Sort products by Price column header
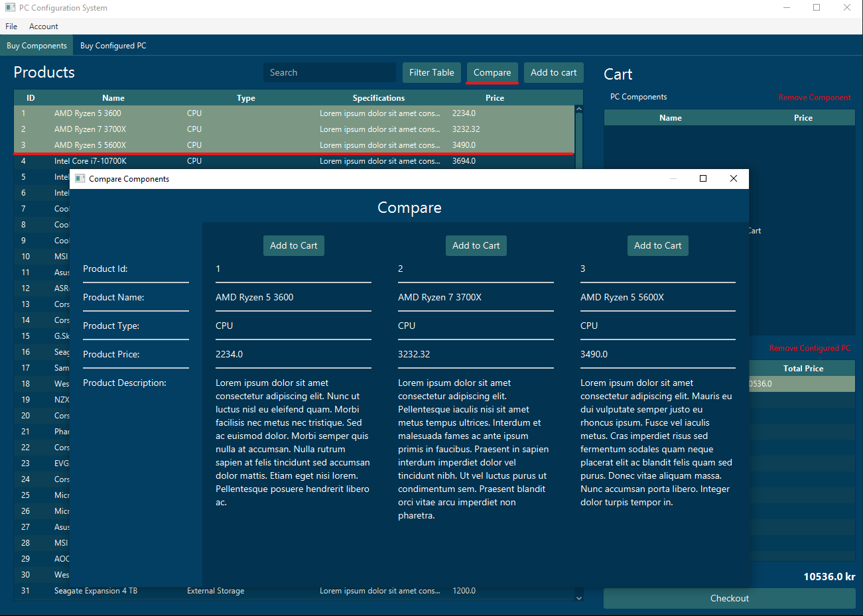The image size is (863, 616). pyautogui.click(x=495, y=98)
